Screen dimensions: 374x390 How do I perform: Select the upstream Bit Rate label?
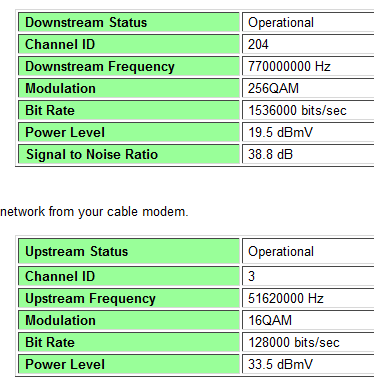click(x=50, y=342)
